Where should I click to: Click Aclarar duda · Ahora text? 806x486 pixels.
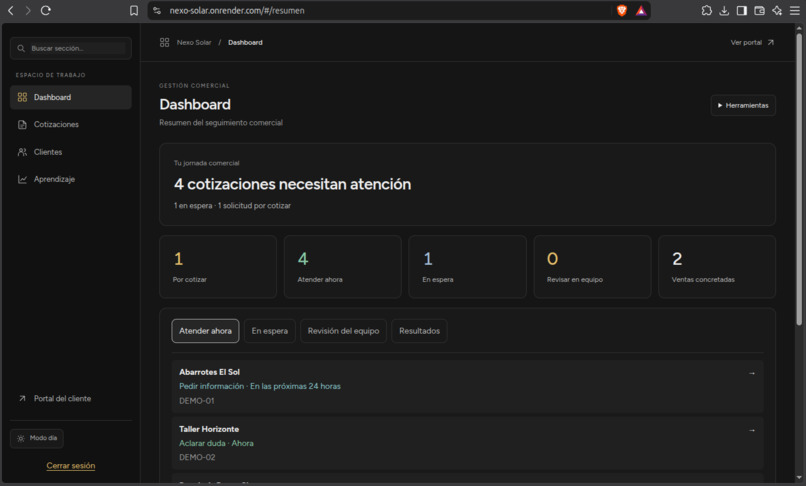tap(216, 443)
